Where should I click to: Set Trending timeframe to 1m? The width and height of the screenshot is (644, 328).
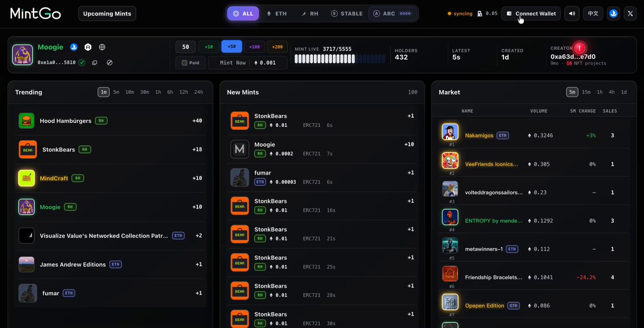point(104,92)
